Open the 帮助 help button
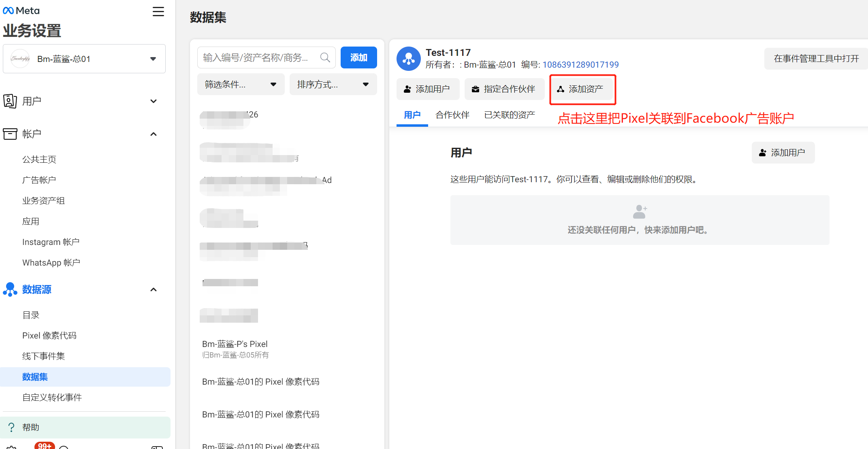 85,427
